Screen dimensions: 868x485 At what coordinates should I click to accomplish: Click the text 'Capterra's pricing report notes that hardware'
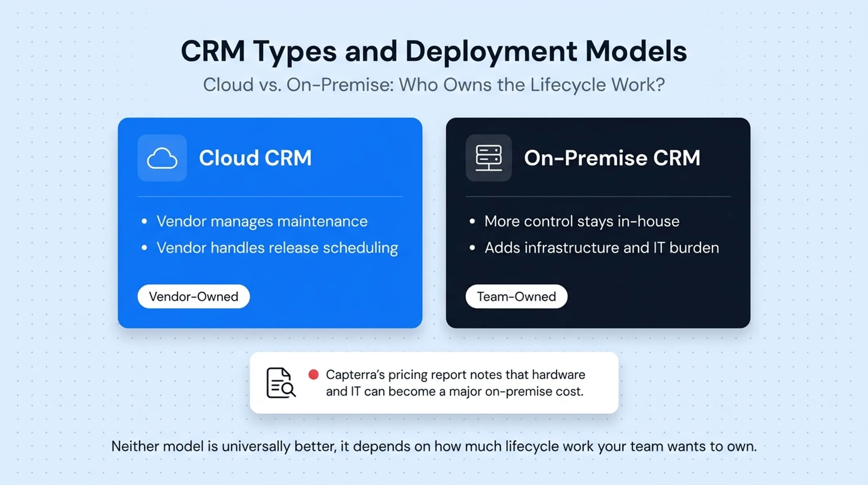pyautogui.click(x=456, y=375)
